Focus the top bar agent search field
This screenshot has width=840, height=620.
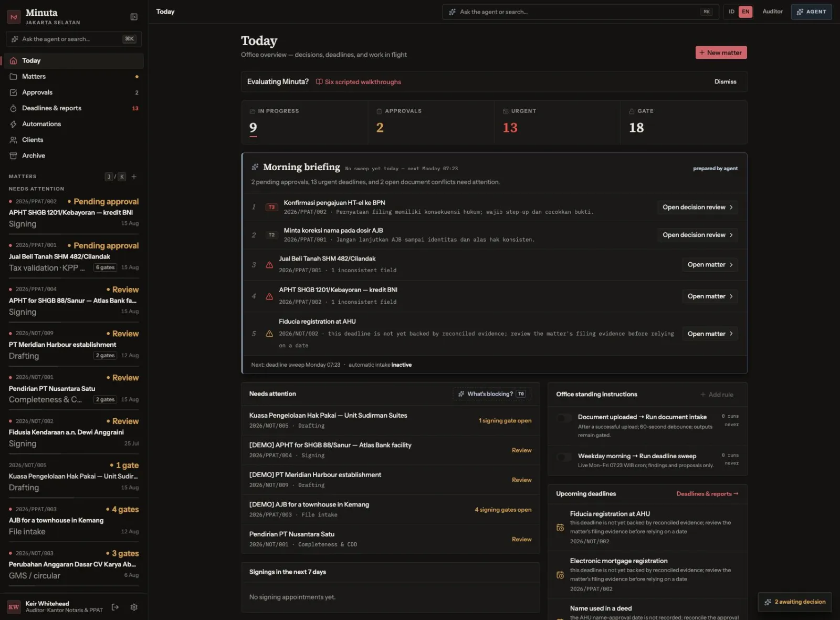580,12
